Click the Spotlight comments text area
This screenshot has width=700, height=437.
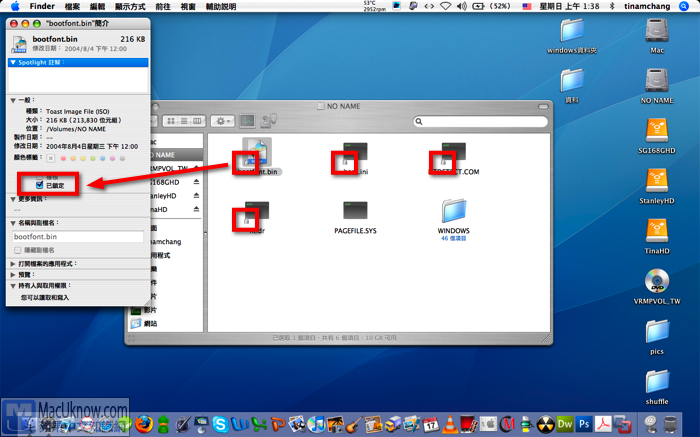[x=78, y=80]
